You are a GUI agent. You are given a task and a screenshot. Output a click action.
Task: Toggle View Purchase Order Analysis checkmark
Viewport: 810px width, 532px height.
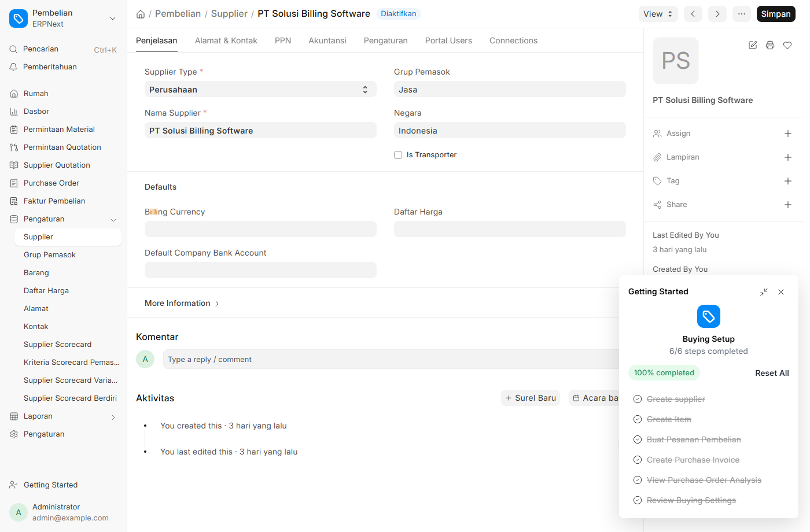pyautogui.click(x=638, y=480)
